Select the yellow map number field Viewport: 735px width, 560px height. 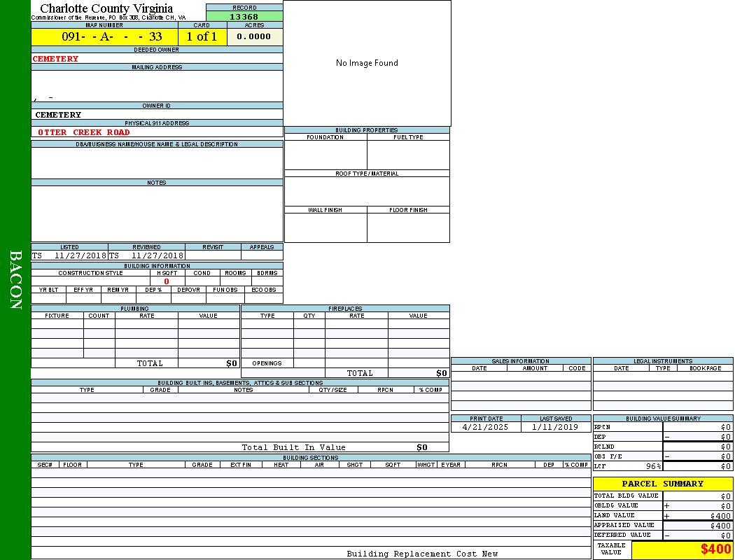[104, 37]
